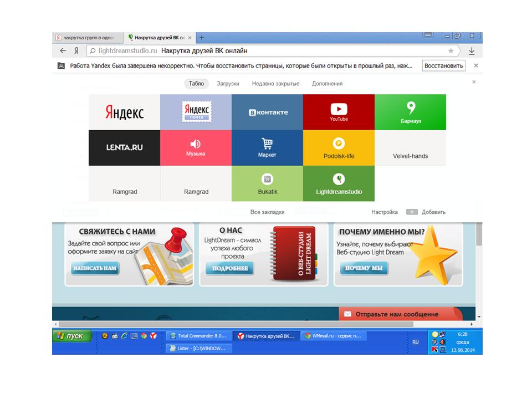Open the browser menu icon in title bar
The image size is (532, 399).
click(428, 35)
